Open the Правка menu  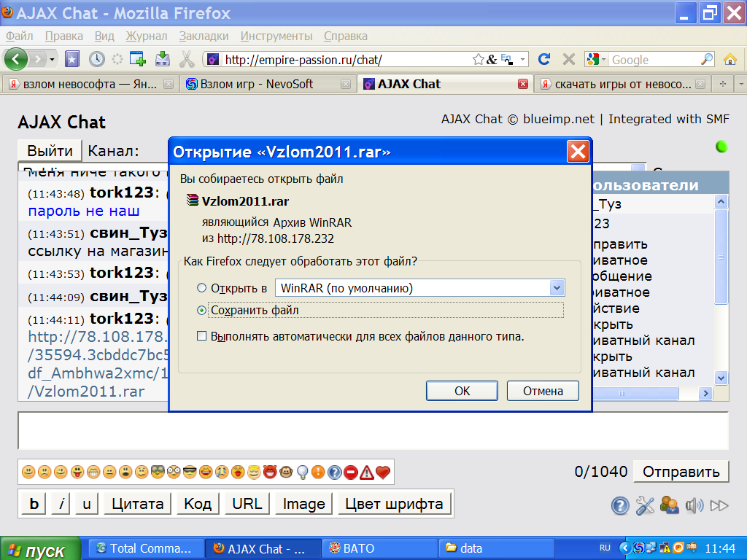pos(64,36)
